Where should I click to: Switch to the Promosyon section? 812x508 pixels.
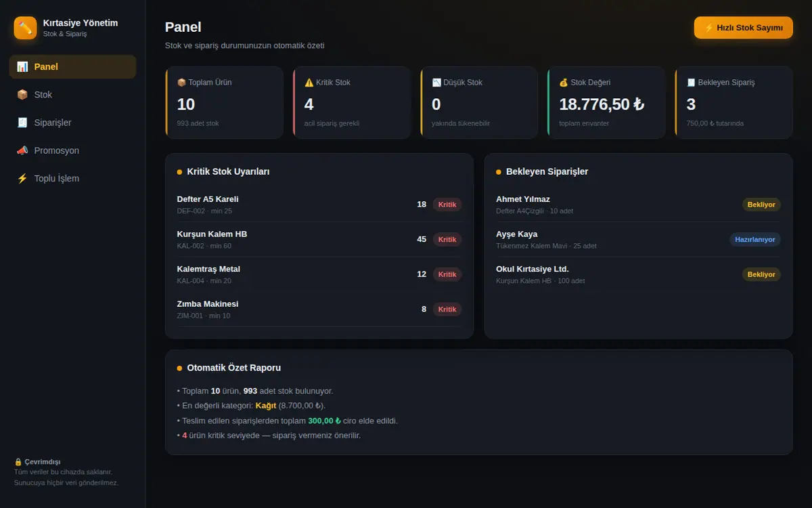(x=72, y=150)
